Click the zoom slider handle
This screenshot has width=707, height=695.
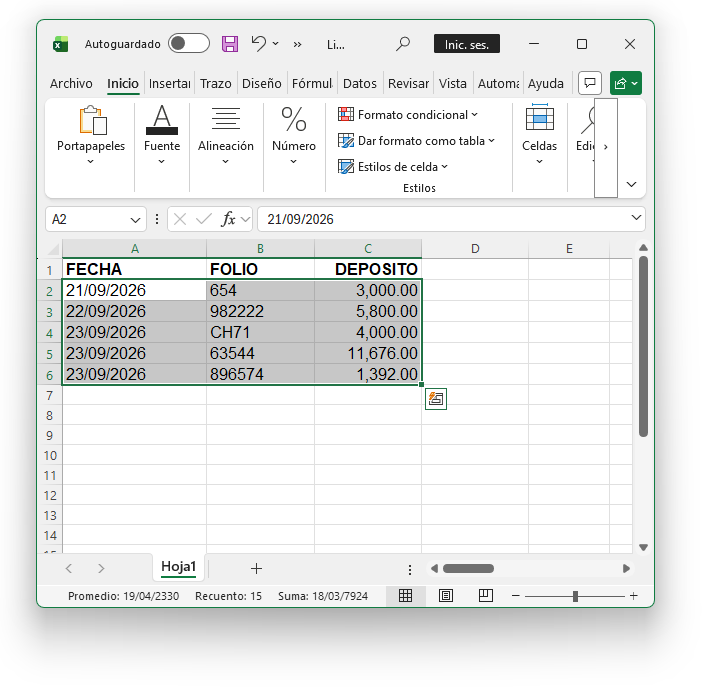coord(575,596)
